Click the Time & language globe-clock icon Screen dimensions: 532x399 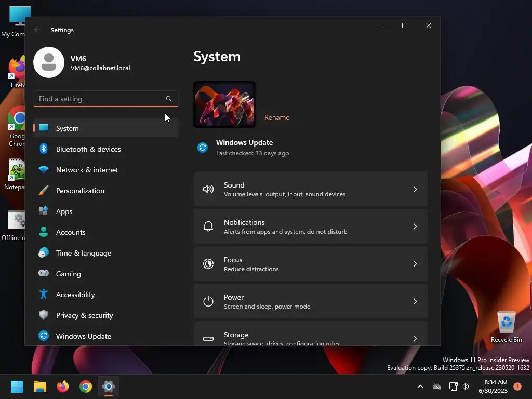pos(44,253)
